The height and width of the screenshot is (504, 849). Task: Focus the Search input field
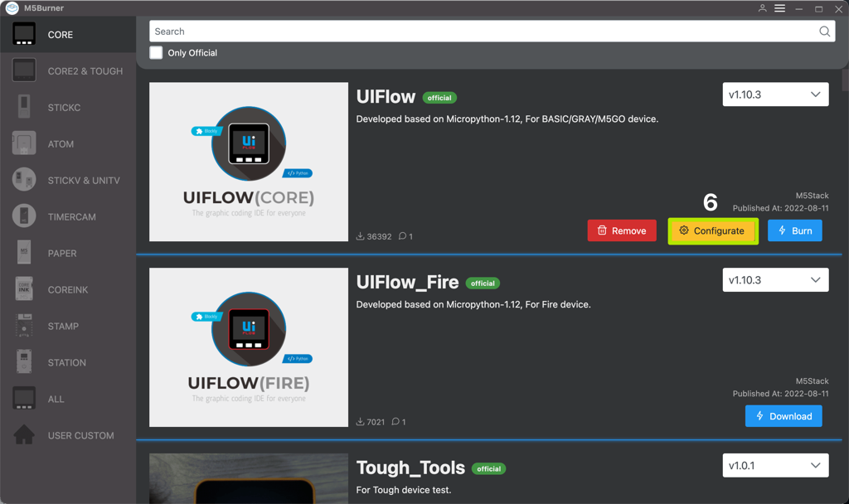tap(492, 31)
